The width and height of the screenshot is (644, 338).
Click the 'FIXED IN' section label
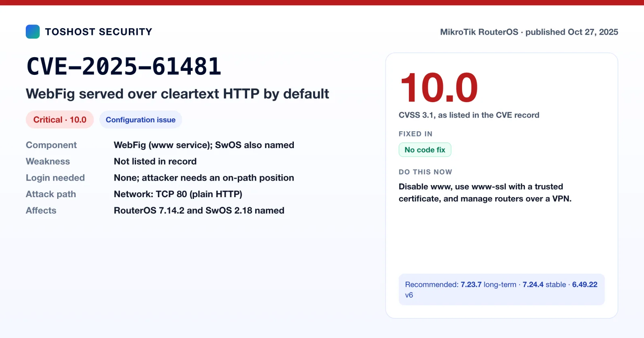coord(415,134)
